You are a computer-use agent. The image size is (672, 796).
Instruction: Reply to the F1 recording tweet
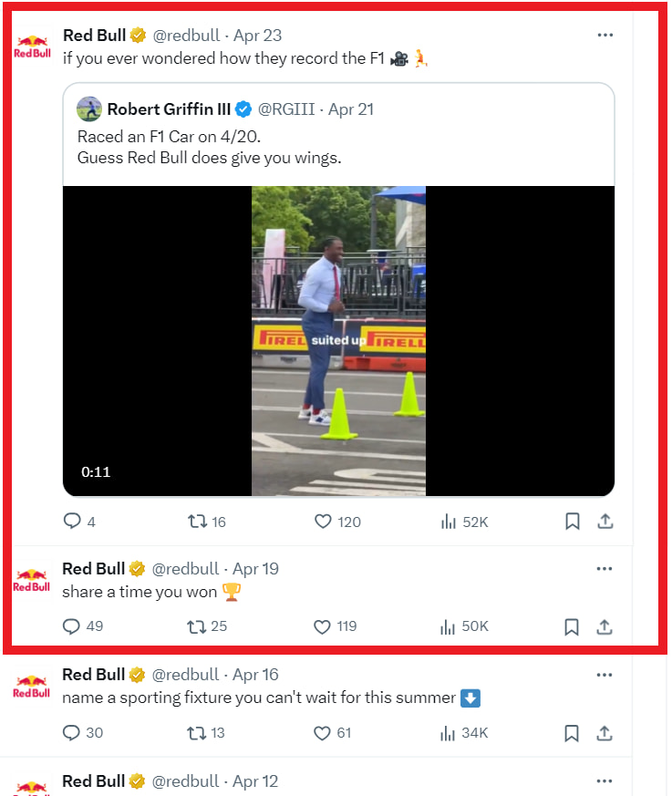pos(72,522)
